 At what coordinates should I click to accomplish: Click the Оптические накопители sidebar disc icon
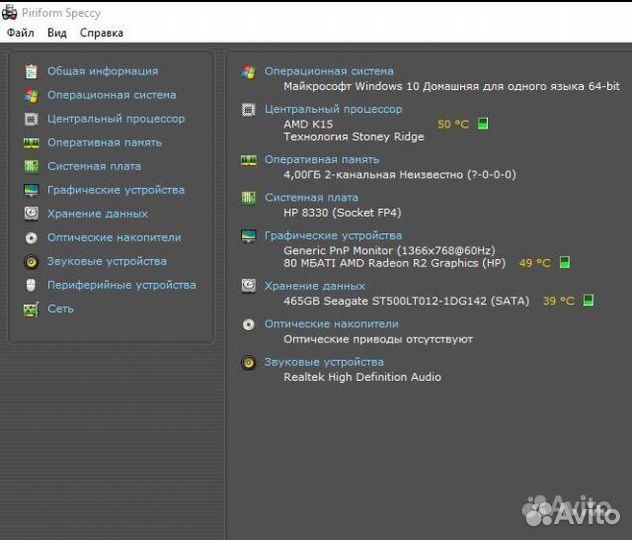(31, 238)
